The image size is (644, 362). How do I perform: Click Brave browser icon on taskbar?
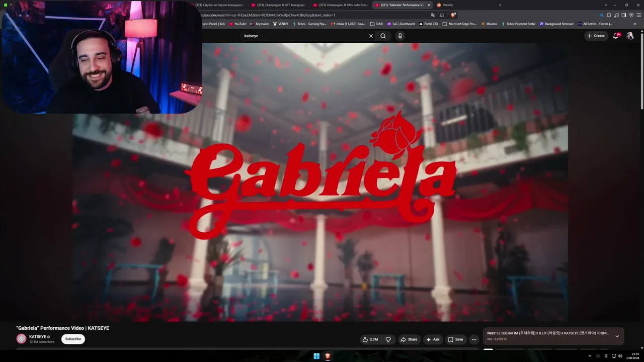pyautogui.click(x=328, y=356)
